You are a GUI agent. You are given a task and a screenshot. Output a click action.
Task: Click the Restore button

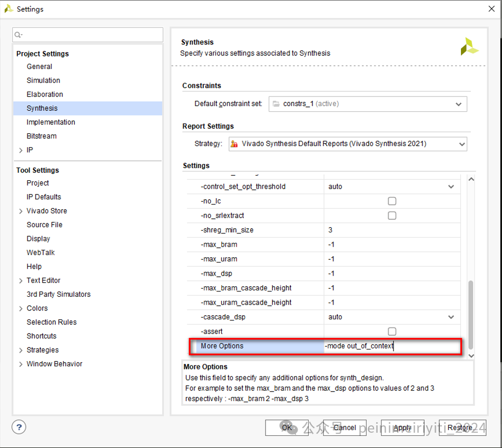[462, 428]
